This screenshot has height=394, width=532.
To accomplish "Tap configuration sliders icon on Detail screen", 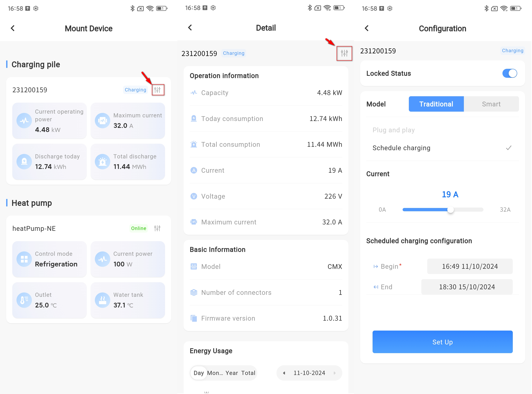I will (x=344, y=53).
